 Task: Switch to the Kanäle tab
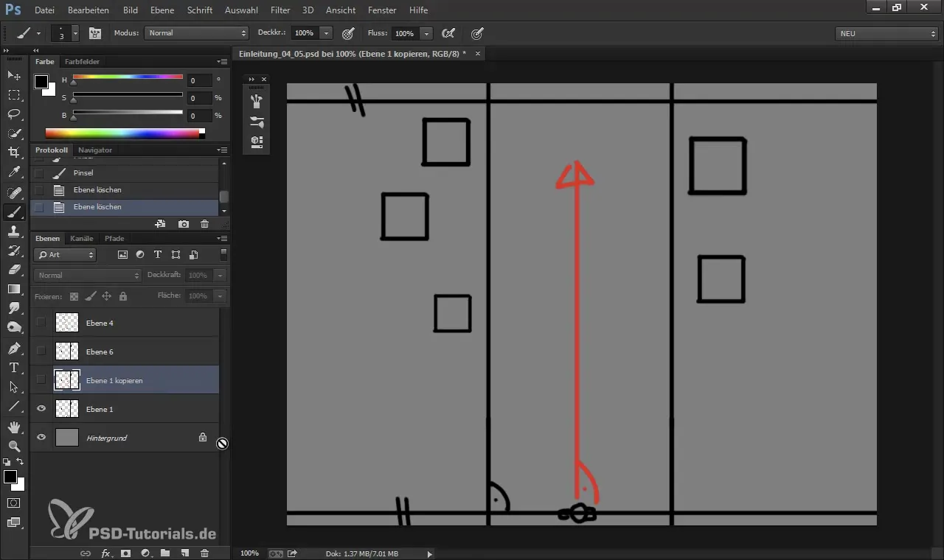pyautogui.click(x=82, y=239)
